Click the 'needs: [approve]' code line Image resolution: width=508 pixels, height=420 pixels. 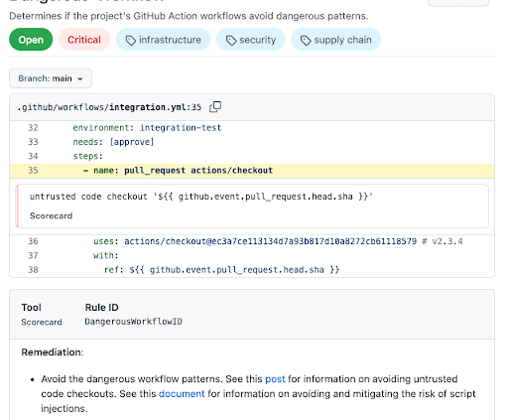tap(113, 142)
